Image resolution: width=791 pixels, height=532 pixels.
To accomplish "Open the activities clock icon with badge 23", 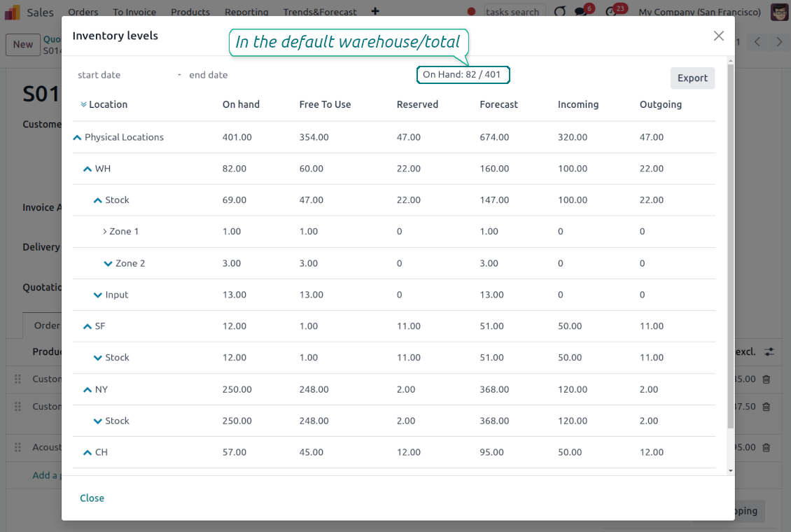I will coord(611,12).
